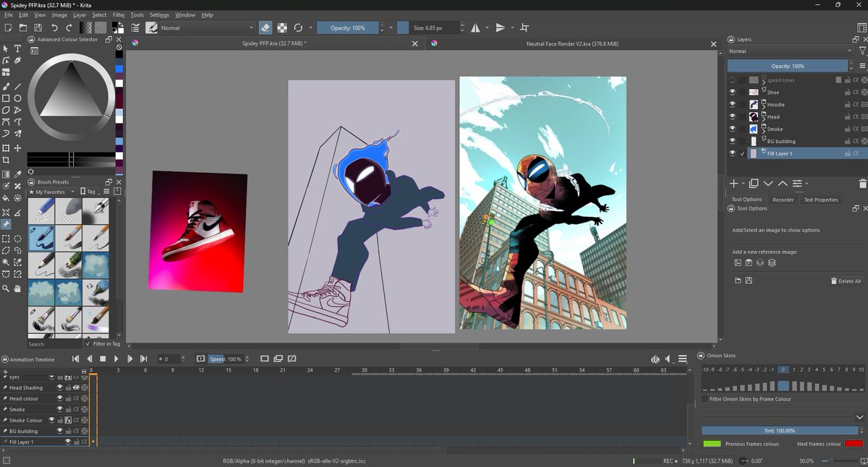Move the layer down

pyautogui.click(x=768, y=184)
